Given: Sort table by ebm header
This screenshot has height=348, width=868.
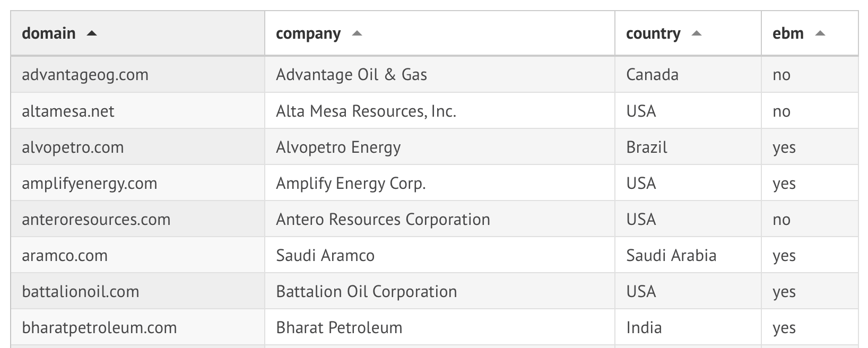Looking at the screenshot, I should click(x=788, y=33).
